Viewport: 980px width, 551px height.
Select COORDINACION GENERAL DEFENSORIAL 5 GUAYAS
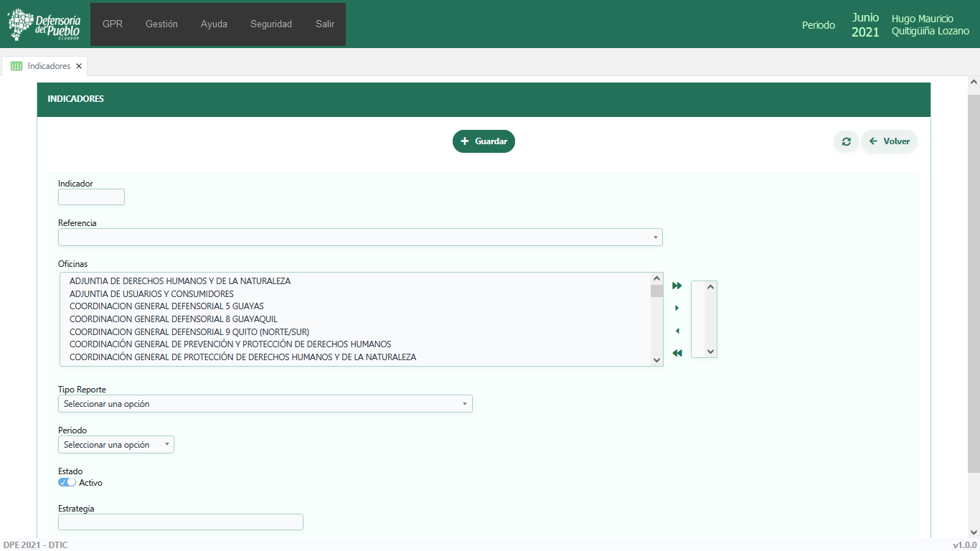coord(166,306)
